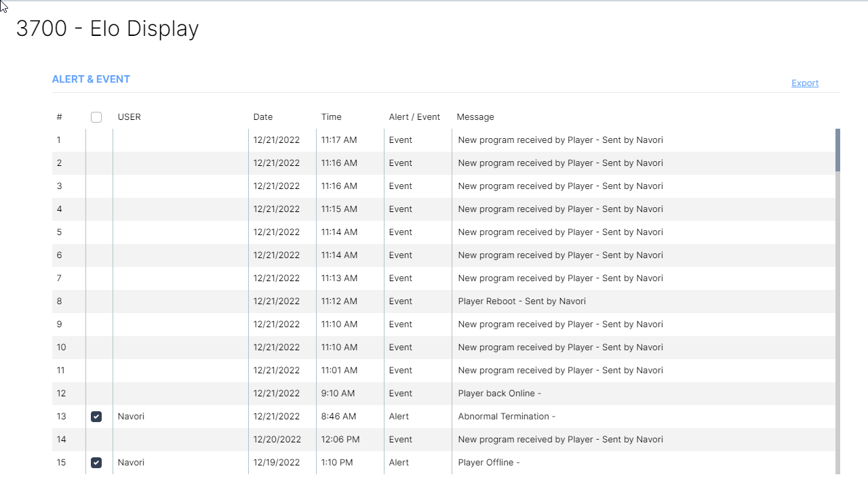Click the ALERT & EVENT section heading
The height and width of the screenshot is (500, 868).
point(91,79)
